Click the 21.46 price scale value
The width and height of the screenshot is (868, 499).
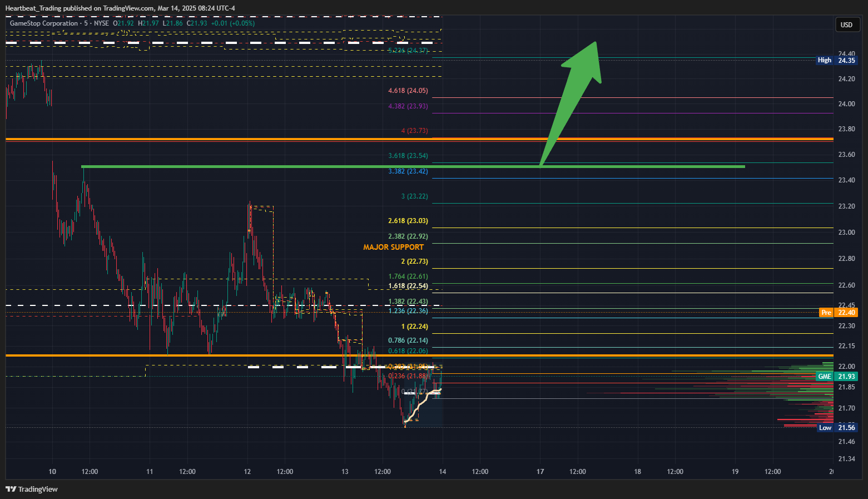(847, 442)
